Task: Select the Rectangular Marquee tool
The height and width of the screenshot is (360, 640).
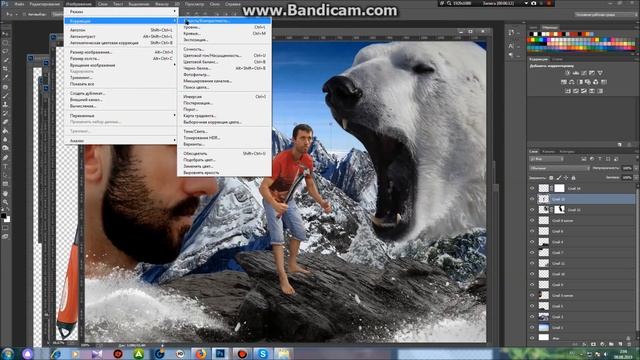Action: [5, 42]
